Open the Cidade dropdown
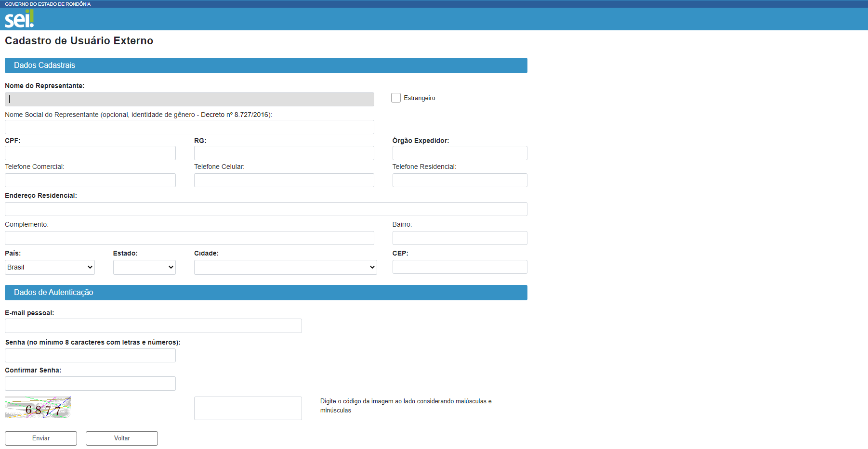 pos(285,267)
